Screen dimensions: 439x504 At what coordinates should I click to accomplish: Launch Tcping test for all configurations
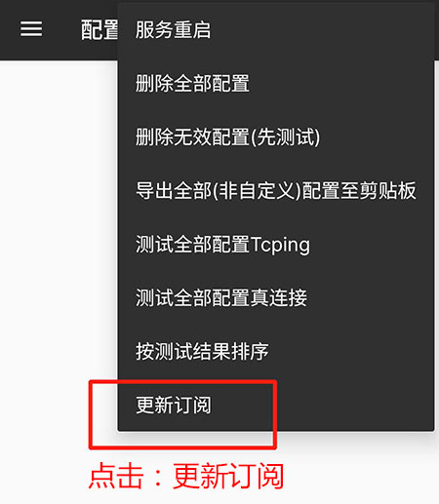coord(276,244)
